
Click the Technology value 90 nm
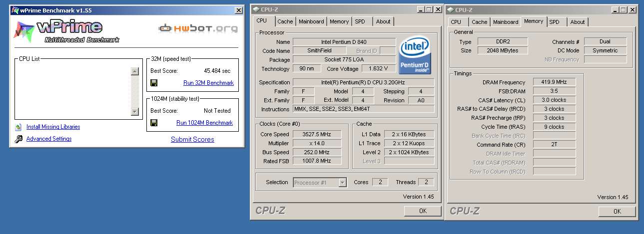(307, 68)
